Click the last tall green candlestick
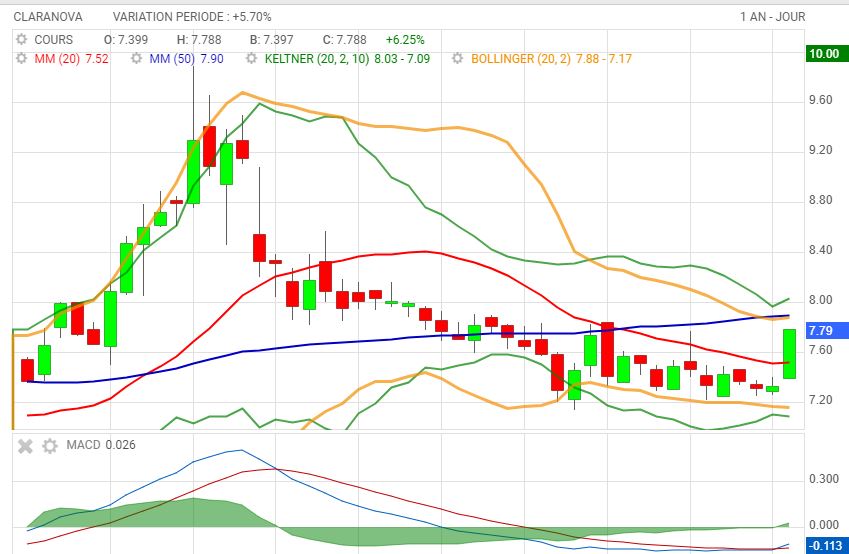The height and width of the screenshot is (554, 849). click(789, 354)
